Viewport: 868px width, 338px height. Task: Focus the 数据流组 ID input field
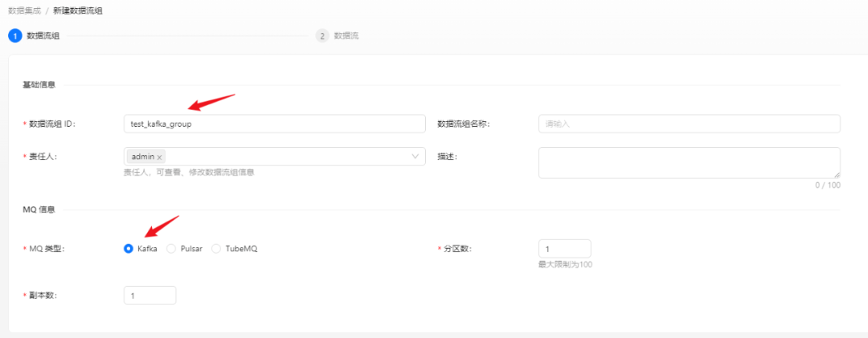pos(274,124)
